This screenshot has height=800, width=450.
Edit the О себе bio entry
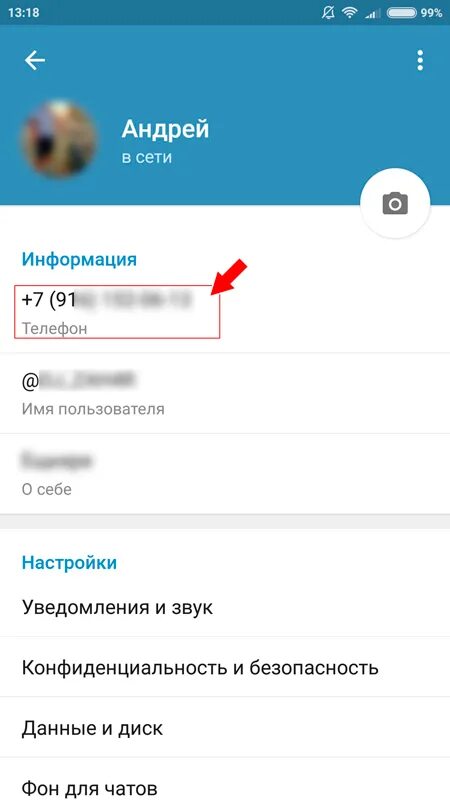(x=225, y=473)
